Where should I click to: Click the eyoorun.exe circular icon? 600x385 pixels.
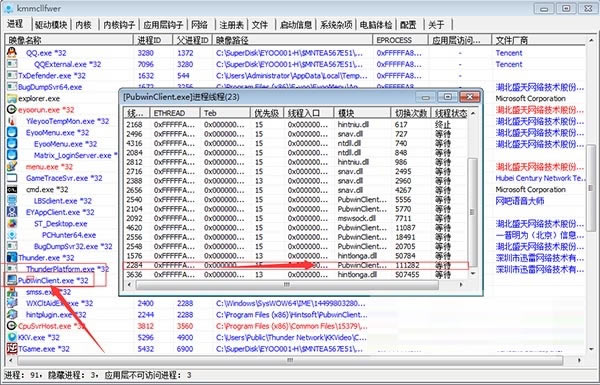(x=12, y=109)
